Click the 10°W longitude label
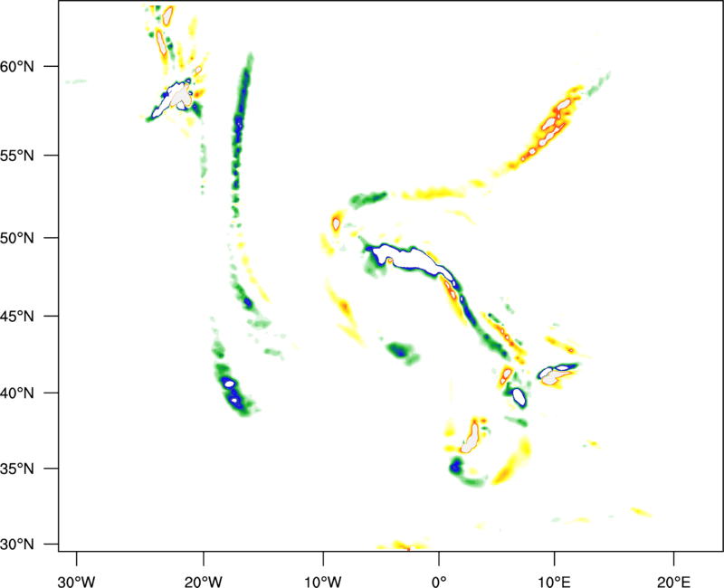The image size is (724, 588). pyautogui.click(x=323, y=582)
